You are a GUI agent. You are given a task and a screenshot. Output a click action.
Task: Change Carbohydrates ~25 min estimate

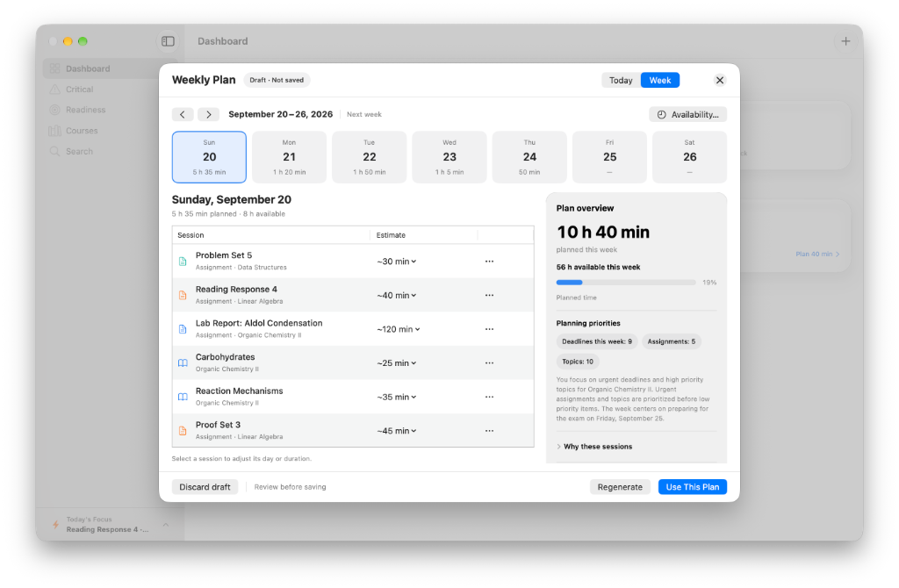pyautogui.click(x=397, y=362)
